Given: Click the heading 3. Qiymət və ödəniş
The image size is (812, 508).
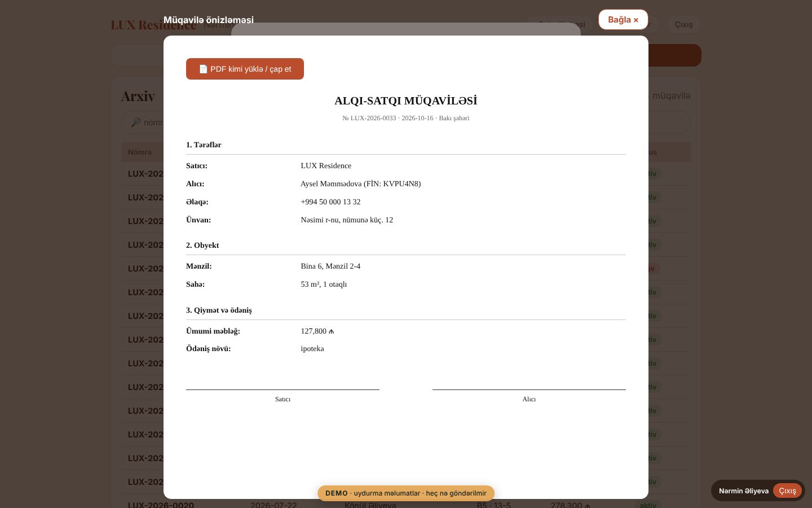Looking at the screenshot, I should click(219, 310).
